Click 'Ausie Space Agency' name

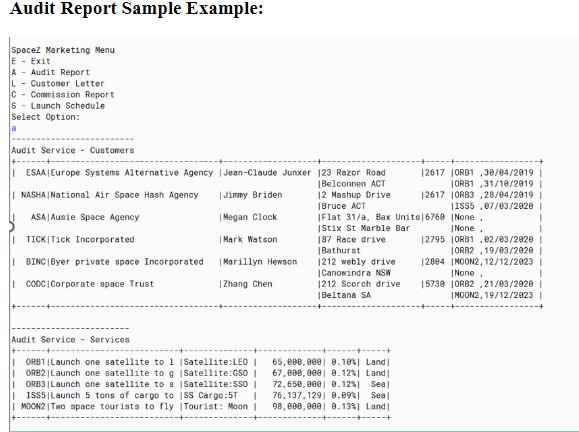coord(95,217)
